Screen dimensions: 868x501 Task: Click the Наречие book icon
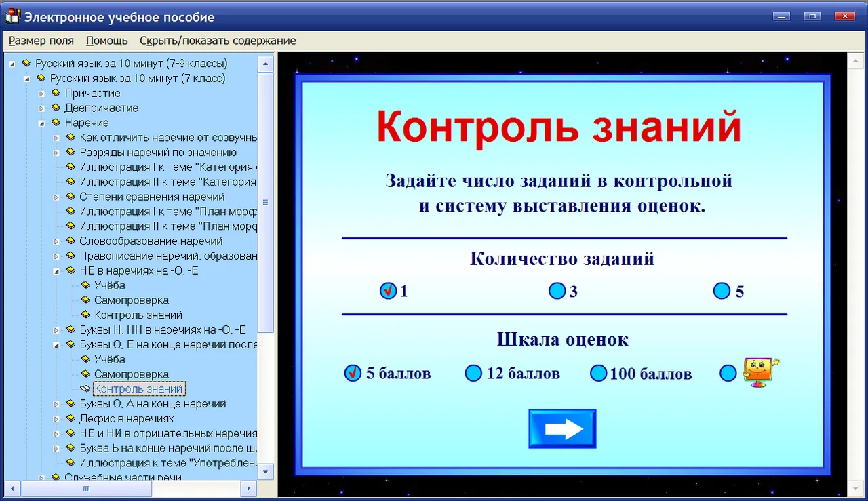click(x=56, y=123)
